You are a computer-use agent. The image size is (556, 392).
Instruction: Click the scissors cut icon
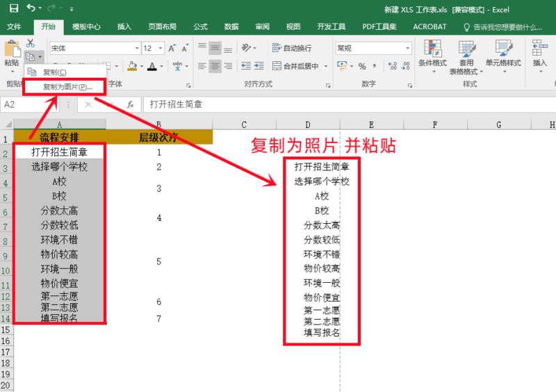[x=31, y=43]
